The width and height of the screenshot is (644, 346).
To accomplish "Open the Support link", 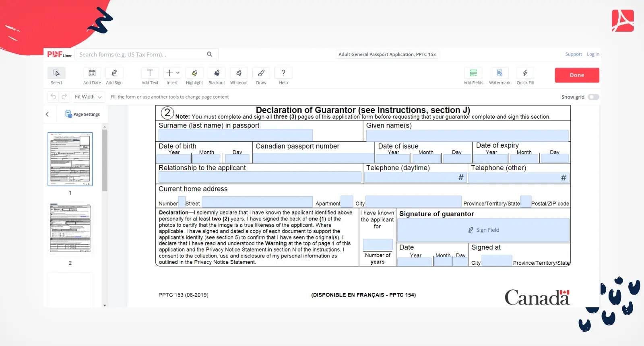I will click(574, 54).
